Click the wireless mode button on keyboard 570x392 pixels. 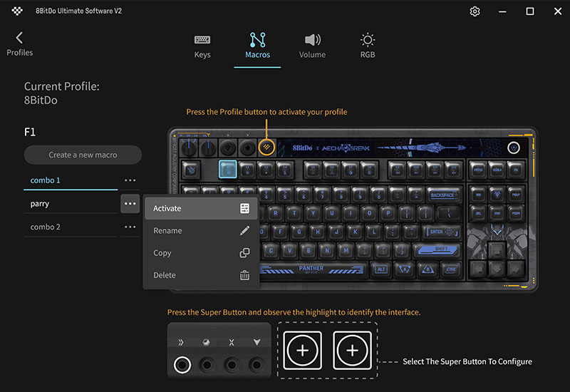click(228, 148)
